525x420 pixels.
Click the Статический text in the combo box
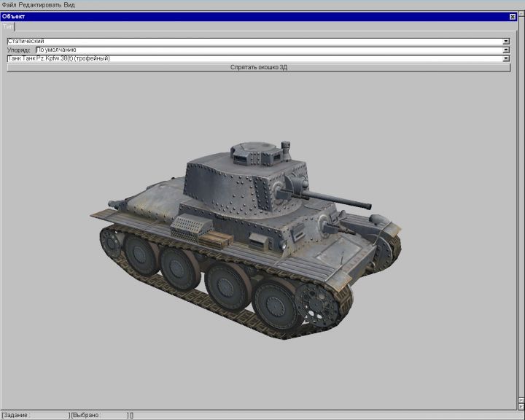[x=26, y=42]
